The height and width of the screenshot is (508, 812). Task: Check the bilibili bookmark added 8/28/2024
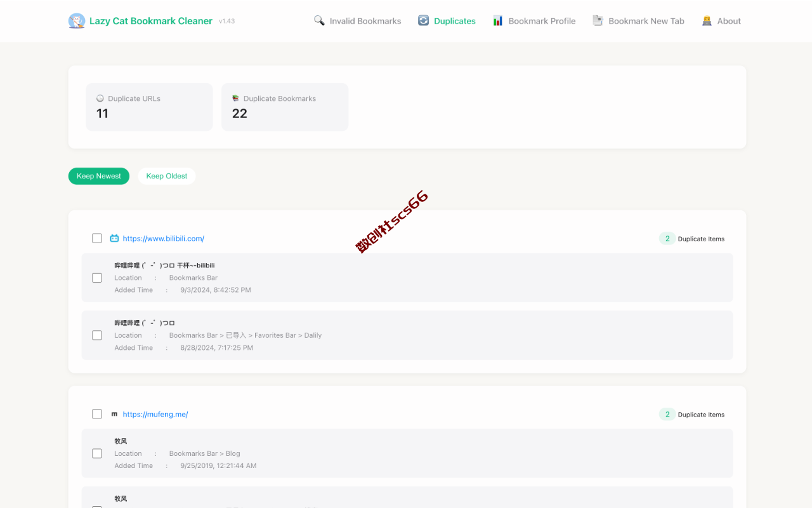(97, 335)
